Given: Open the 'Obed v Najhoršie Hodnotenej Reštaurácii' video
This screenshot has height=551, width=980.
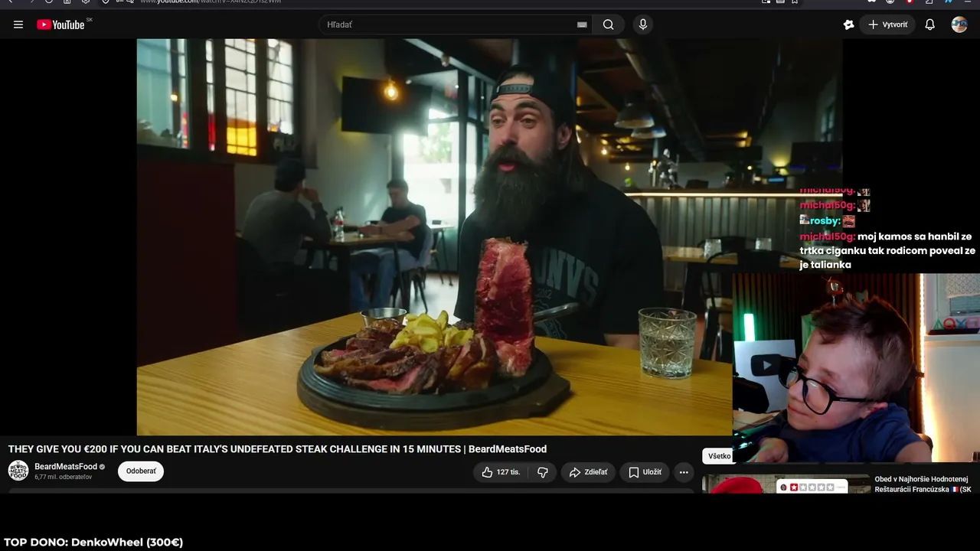Looking at the screenshot, I should [x=923, y=484].
